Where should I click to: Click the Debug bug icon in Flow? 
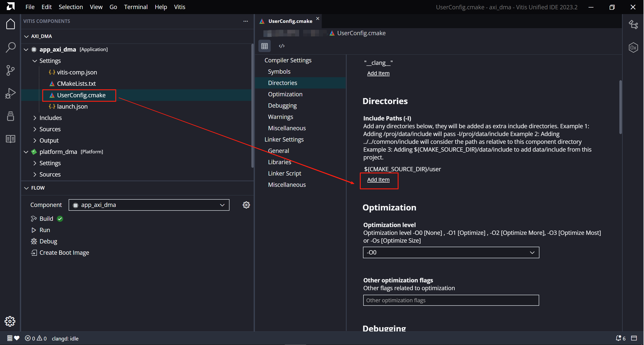click(34, 241)
